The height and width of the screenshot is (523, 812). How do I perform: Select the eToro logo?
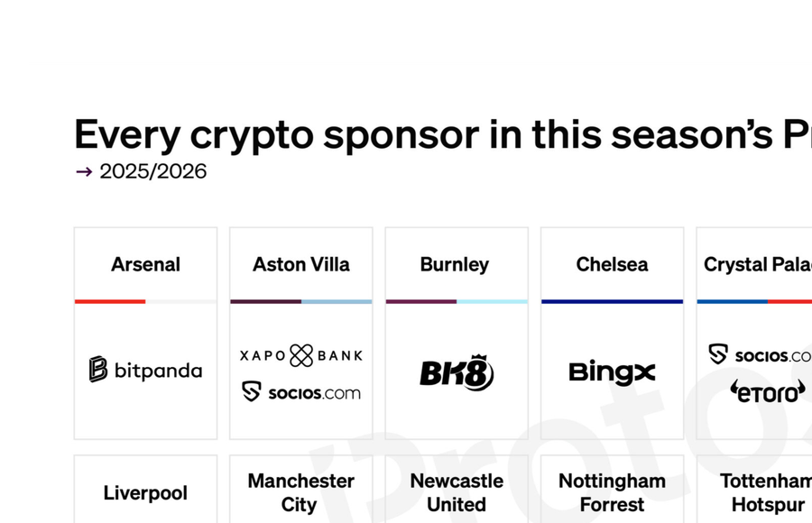[767, 391]
